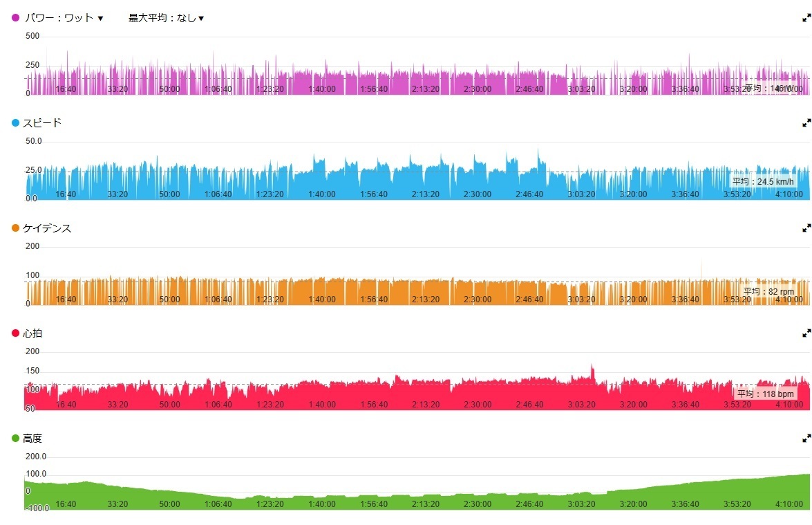
Task: Click the スピード chart title
Action: tap(42, 123)
